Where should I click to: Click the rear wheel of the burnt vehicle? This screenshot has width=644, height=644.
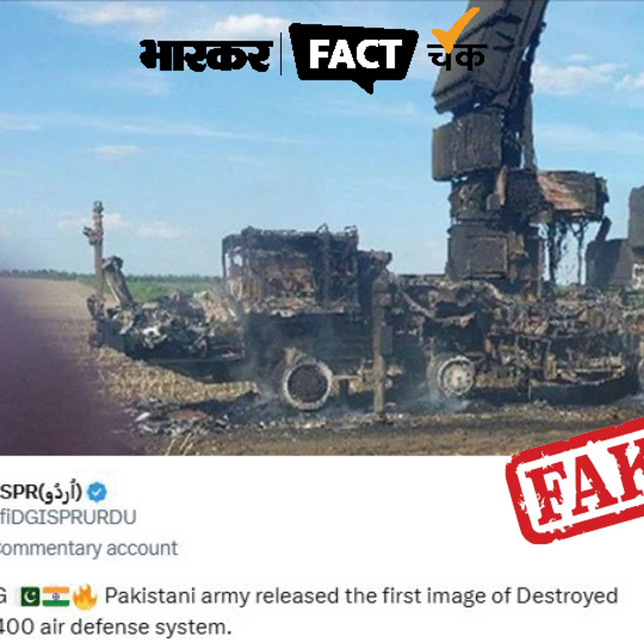[451, 376]
